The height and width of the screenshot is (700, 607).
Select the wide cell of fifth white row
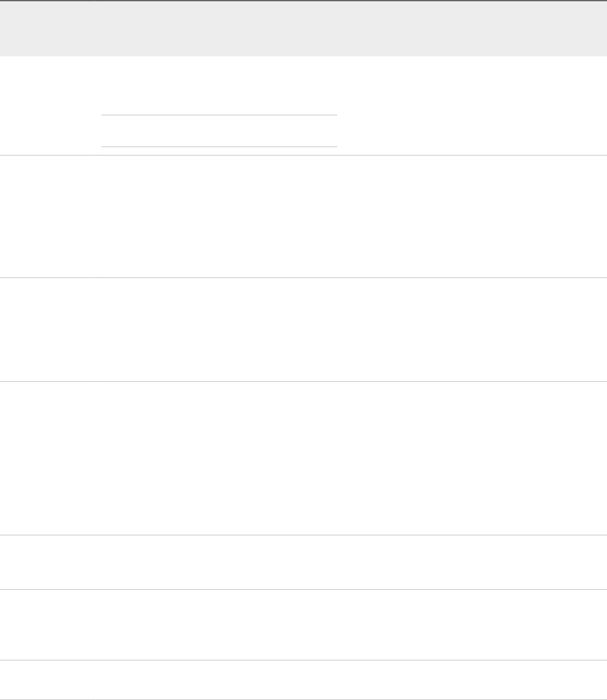tap(351, 562)
